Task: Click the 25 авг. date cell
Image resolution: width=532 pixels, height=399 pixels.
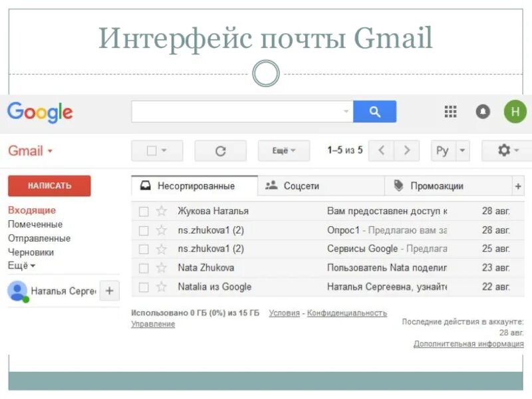Action: (x=495, y=249)
